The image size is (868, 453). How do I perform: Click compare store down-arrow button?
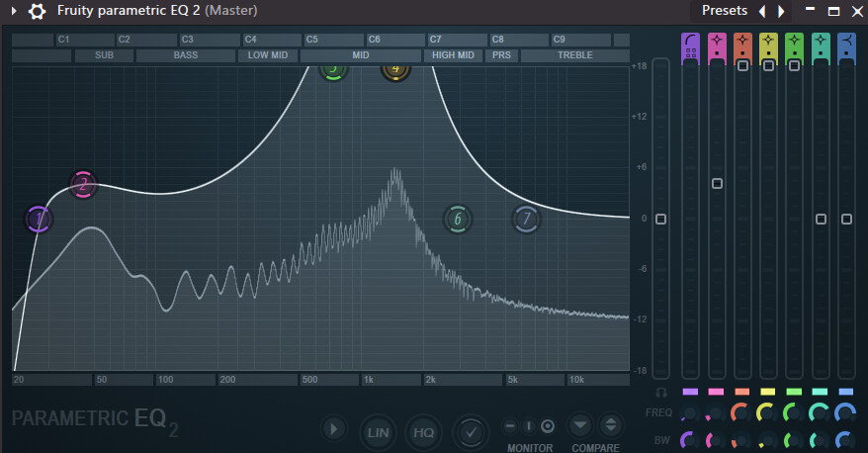580,425
